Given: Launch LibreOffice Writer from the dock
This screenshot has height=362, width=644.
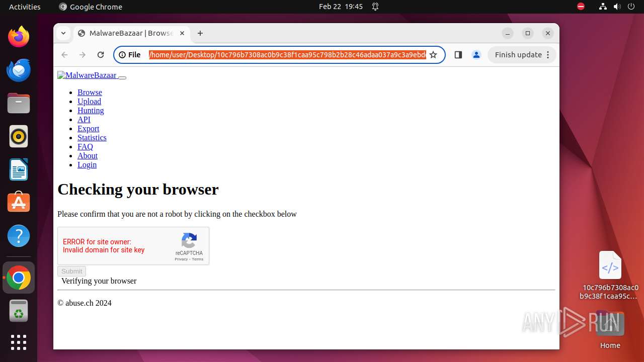Looking at the screenshot, I should tap(19, 169).
